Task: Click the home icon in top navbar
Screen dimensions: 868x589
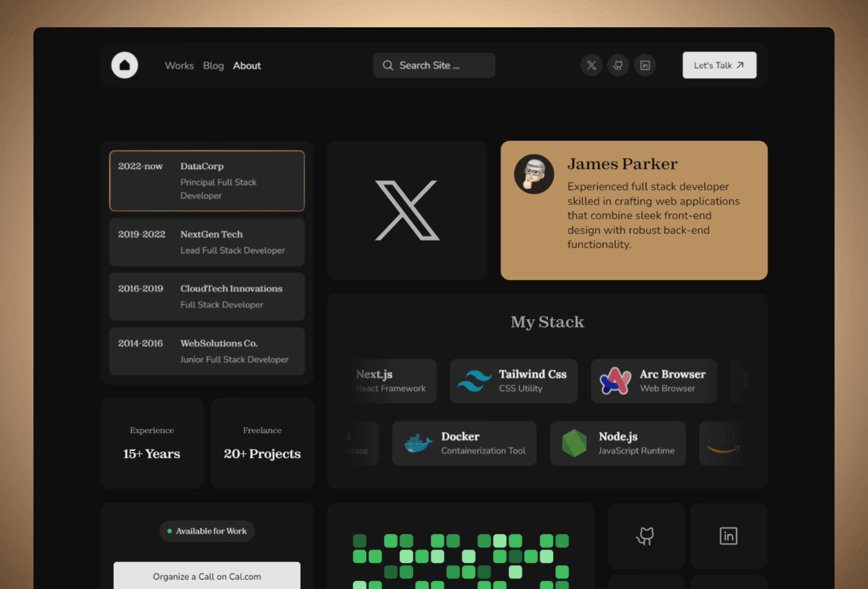Action: pyautogui.click(x=124, y=65)
